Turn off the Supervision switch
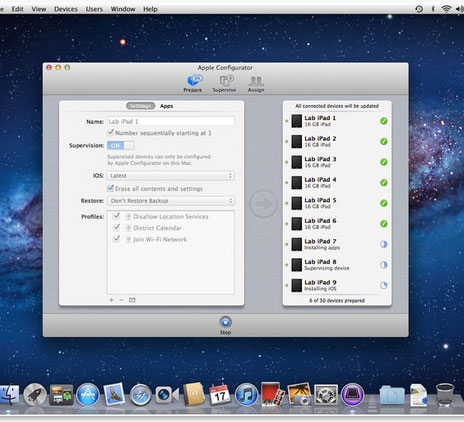Screen dimensions: 464x422 click(x=121, y=145)
